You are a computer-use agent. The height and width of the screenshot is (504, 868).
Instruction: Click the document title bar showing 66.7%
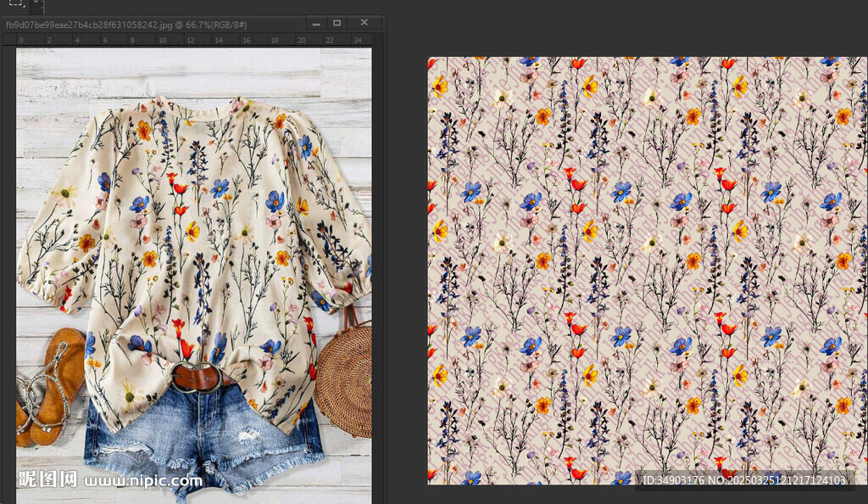point(127,25)
